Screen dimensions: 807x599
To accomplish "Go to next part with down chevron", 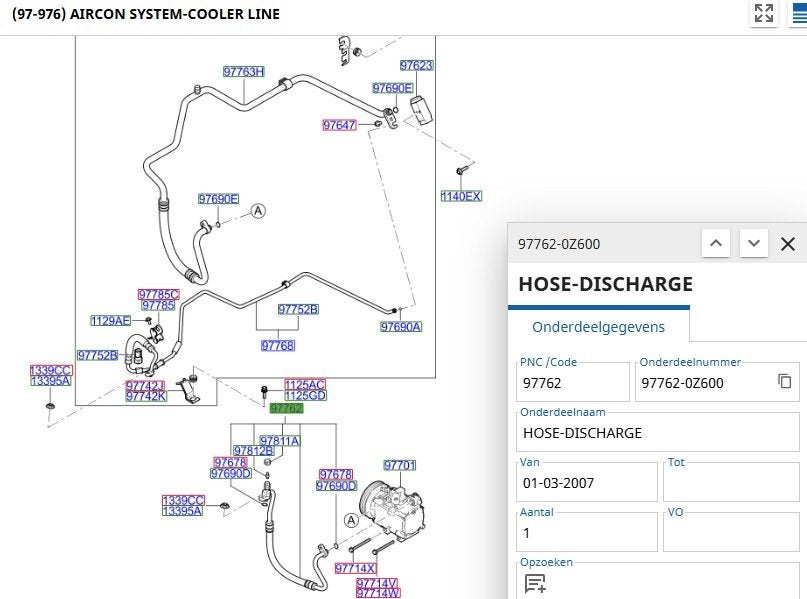I will [x=754, y=243].
